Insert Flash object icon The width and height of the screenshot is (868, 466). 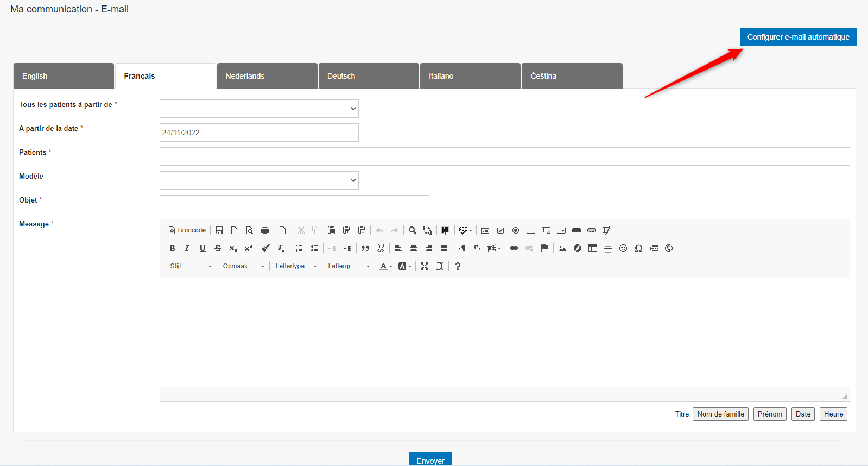point(578,248)
